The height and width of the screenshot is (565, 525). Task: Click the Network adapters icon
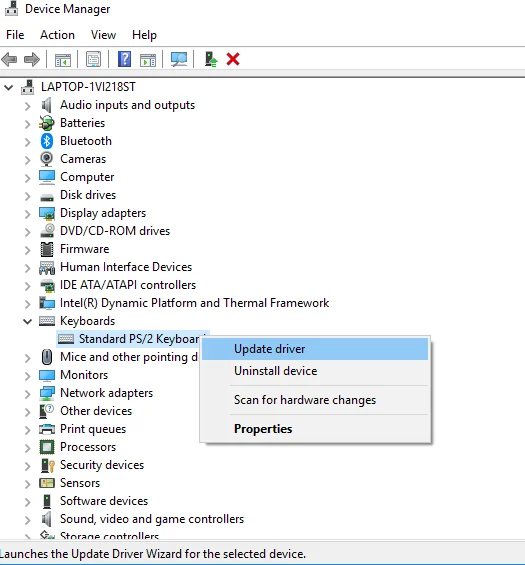[x=47, y=393]
